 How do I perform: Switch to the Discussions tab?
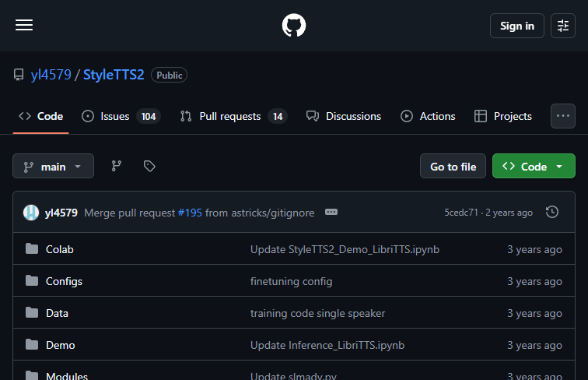[x=344, y=116]
